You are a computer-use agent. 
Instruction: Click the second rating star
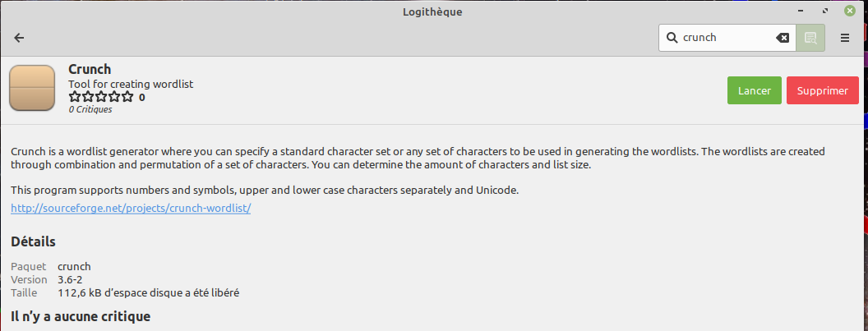[88, 97]
